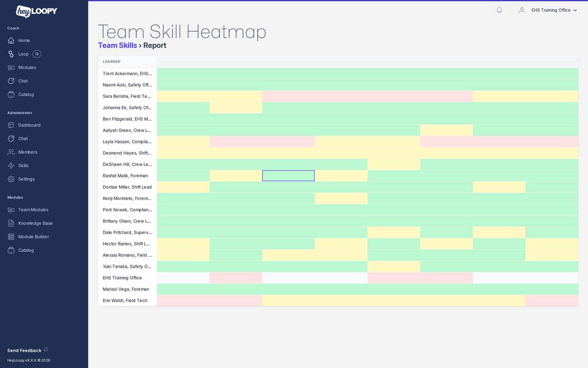Open the Settings gear icon
The width and height of the screenshot is (588, 368).
pos(11,179)
